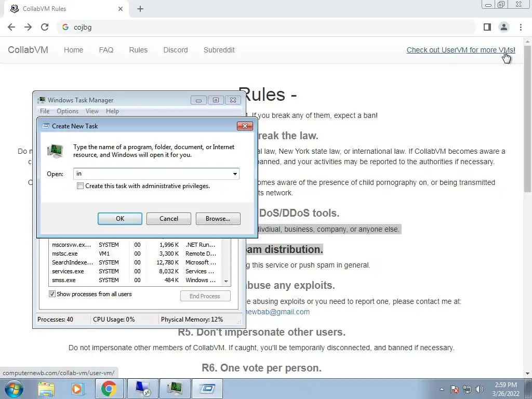Viewport: 532px width, 399px height.
Task: Open Discord link in CollabVM navbar
Action: (x=176, y=50)
